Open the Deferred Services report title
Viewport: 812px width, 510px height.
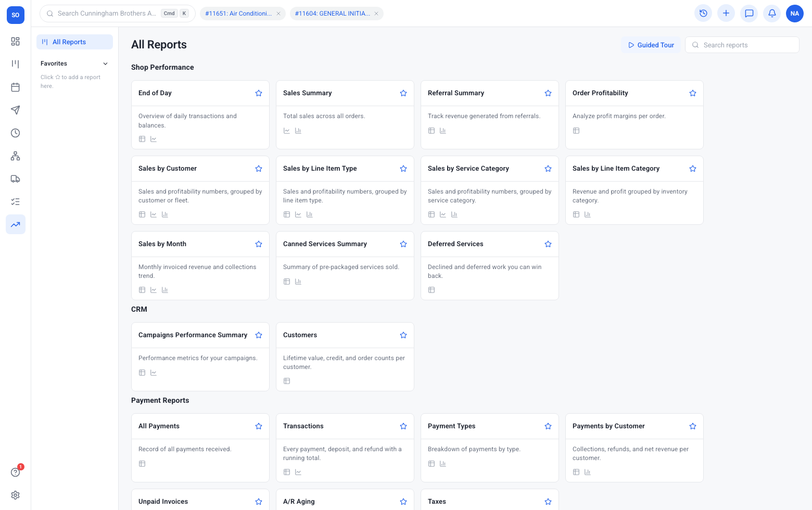coord(455,244)
